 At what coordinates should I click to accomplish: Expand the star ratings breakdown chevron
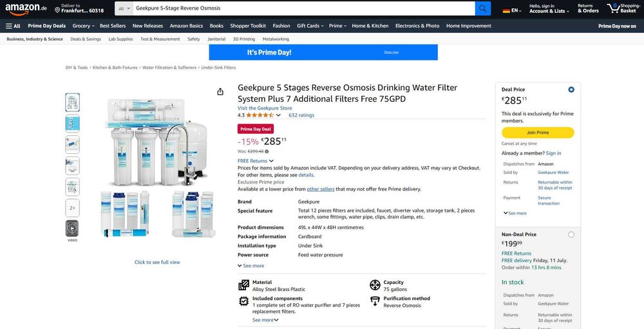click(279, 115)
